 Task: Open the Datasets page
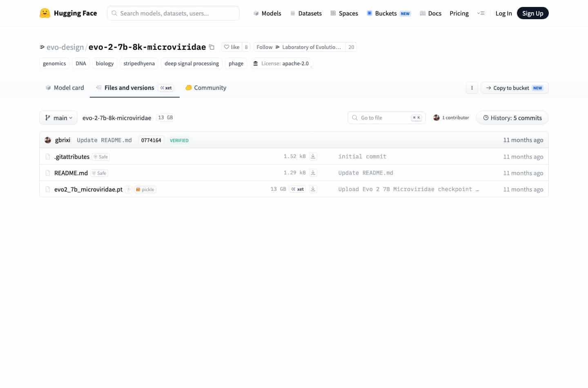306,13
